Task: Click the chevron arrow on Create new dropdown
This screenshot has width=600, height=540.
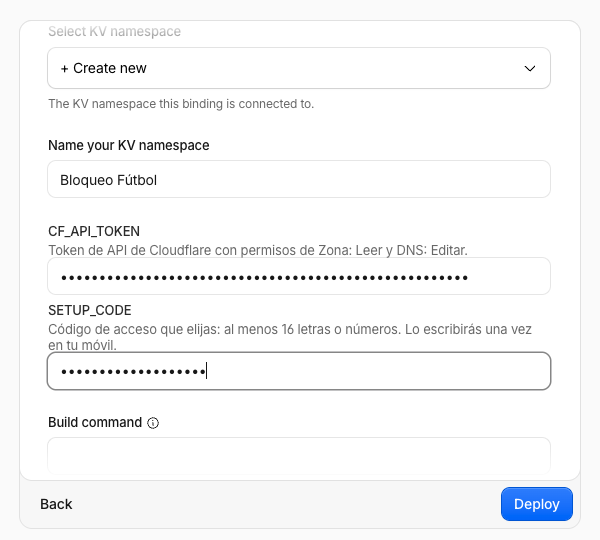Action: [x=530, y=69]
